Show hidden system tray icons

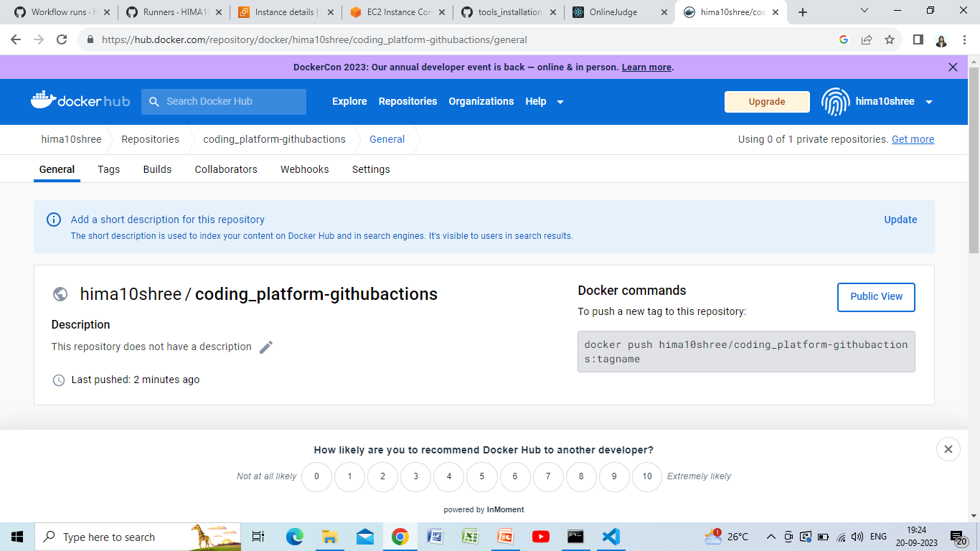click(771, 537)
